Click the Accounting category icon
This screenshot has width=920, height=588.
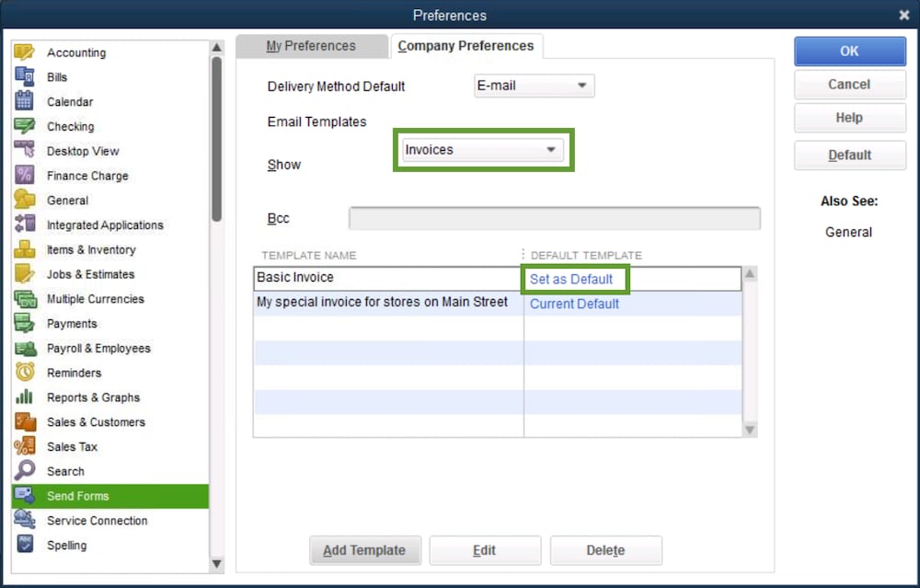[25, 52]
